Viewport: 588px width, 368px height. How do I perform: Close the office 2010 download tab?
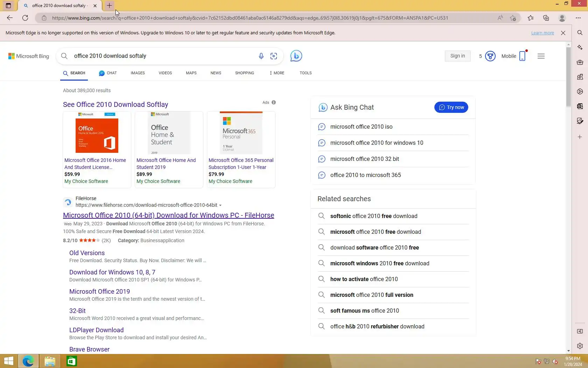(95, 6)
